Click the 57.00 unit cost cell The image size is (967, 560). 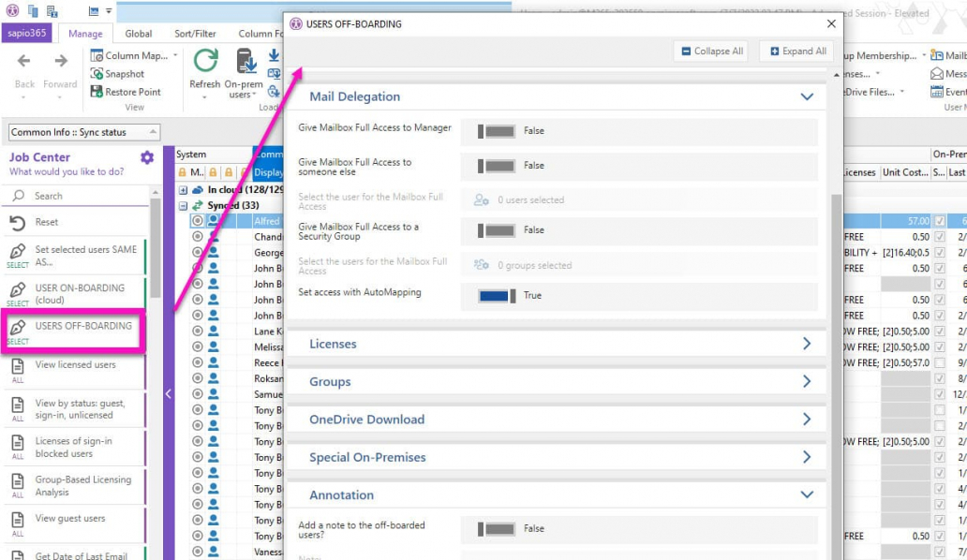[x=905, y=221]
